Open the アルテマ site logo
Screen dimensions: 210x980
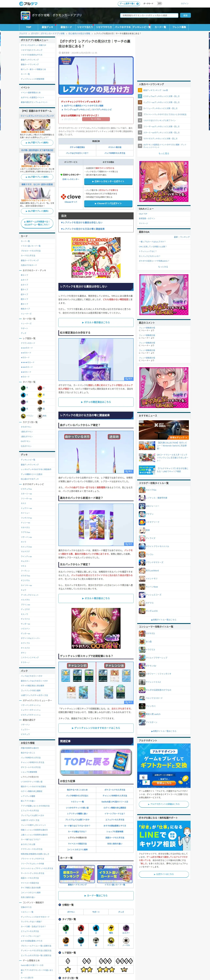pyautogui.click(x=28, y=3)
